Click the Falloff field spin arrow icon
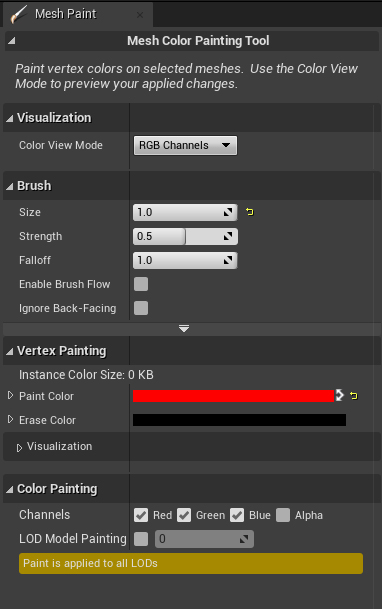The width and height of the screenshot is (382, 609). [x=228, y=260]
